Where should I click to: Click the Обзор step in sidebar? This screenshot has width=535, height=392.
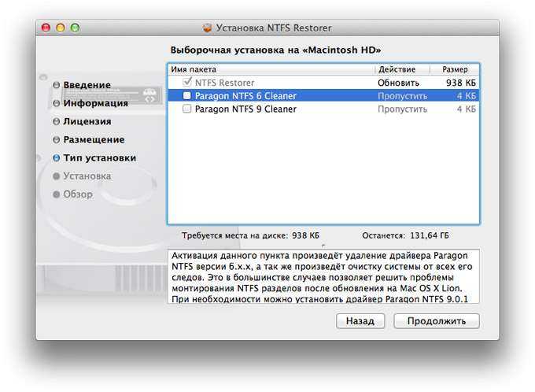point(78,194)
